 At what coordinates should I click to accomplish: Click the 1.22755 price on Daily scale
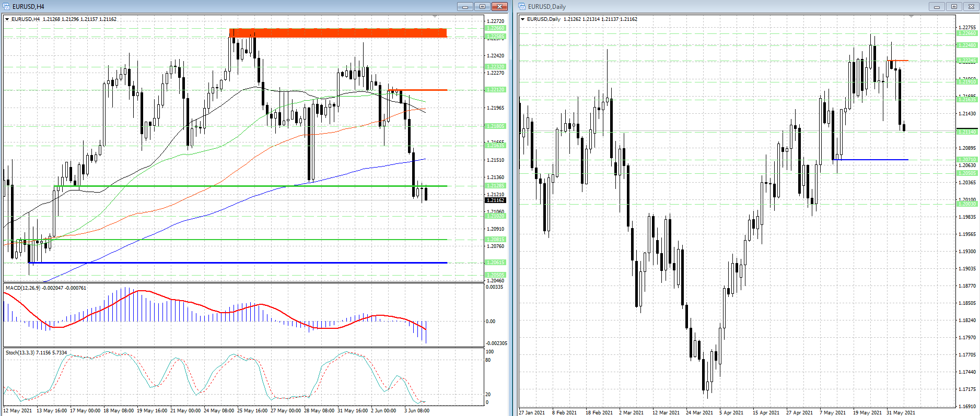(x=967, y=28)
